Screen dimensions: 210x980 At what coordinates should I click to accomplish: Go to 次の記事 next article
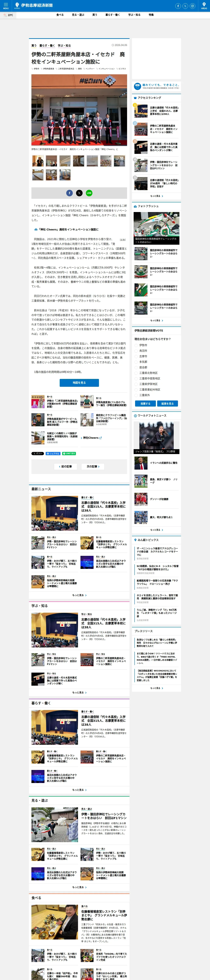(x=93, y=466)
